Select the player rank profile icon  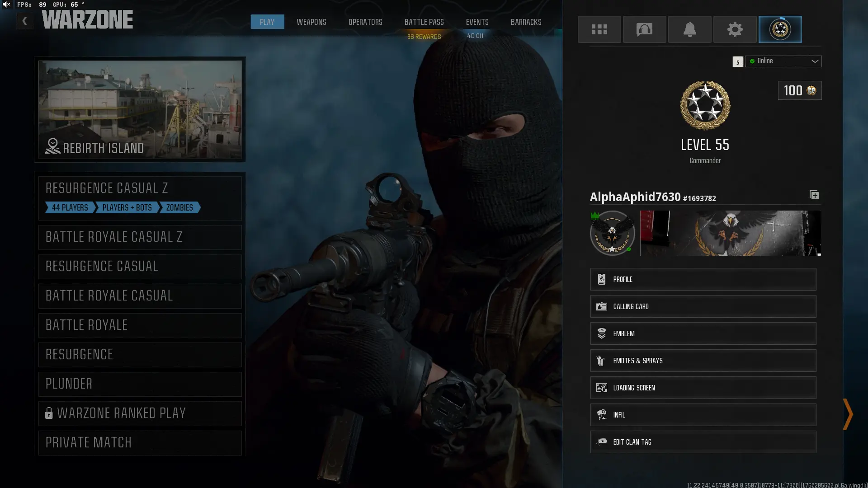point(780,29)
